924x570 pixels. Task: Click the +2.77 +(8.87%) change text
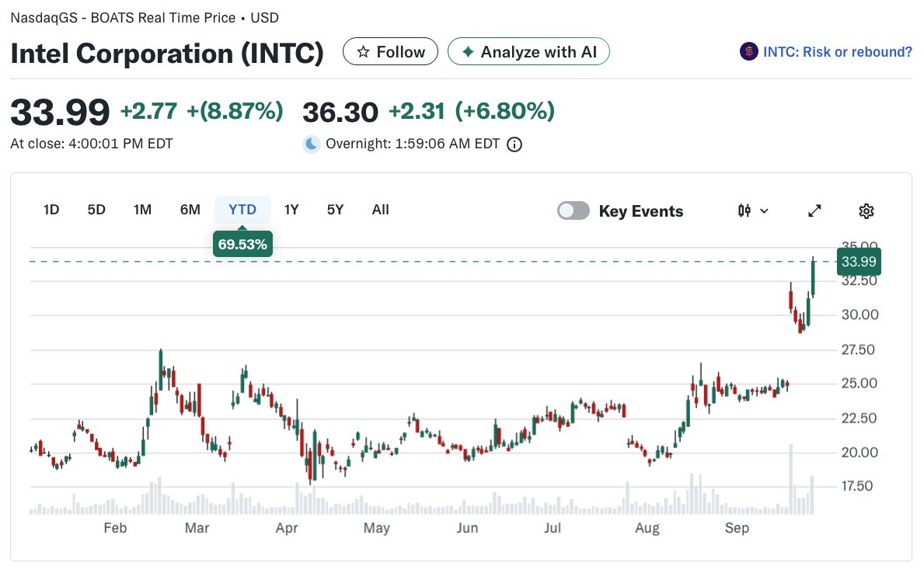click(201, 111)
